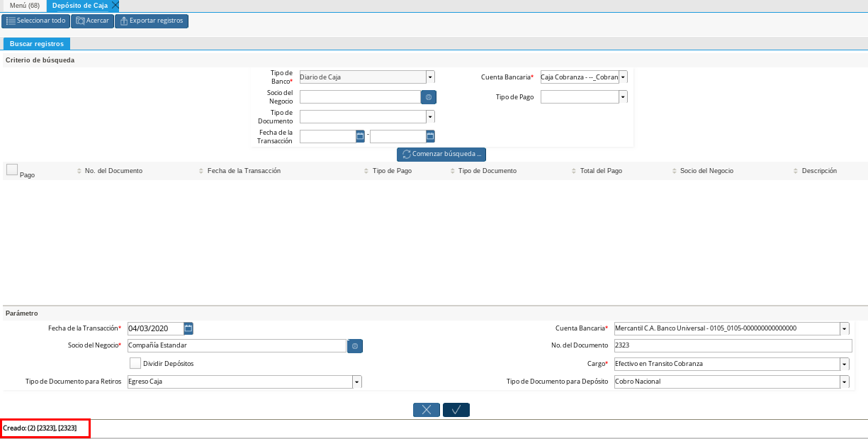Toggle the Pago select-all checkbox in header
This screenshot has height=439, width=868.
[12, 170]
